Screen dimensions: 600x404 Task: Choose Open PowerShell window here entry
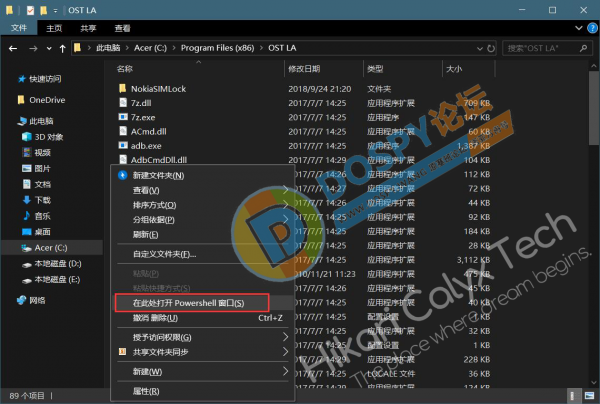click(203, 303)
